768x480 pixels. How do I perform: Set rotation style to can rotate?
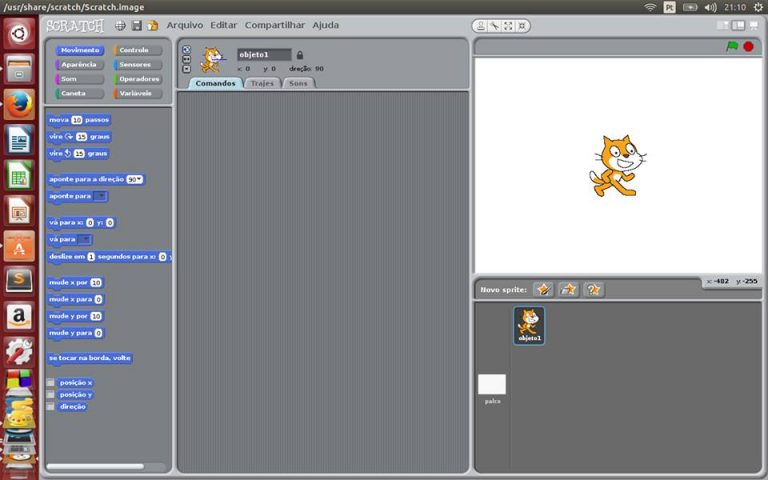click(186, 49)
